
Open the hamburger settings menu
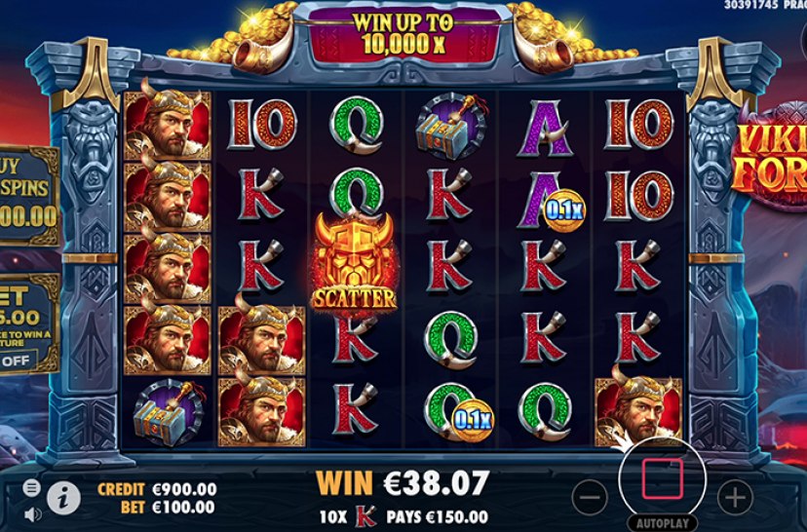point(31,487)
